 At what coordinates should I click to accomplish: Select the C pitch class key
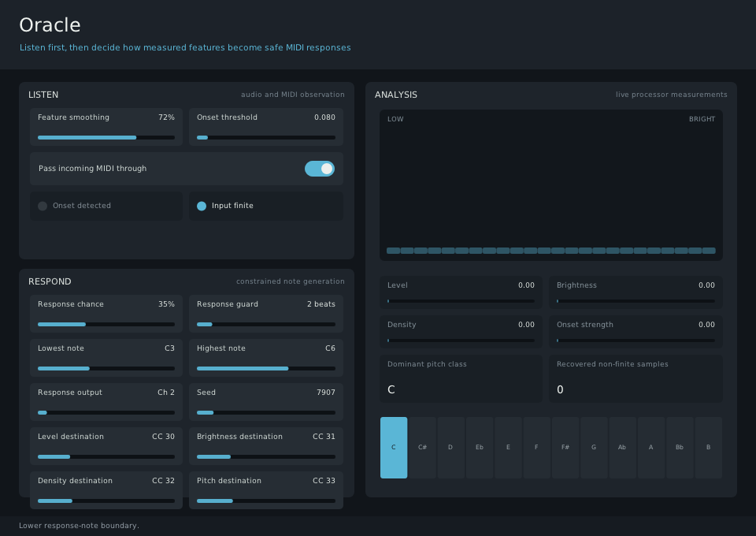(394, 448)
